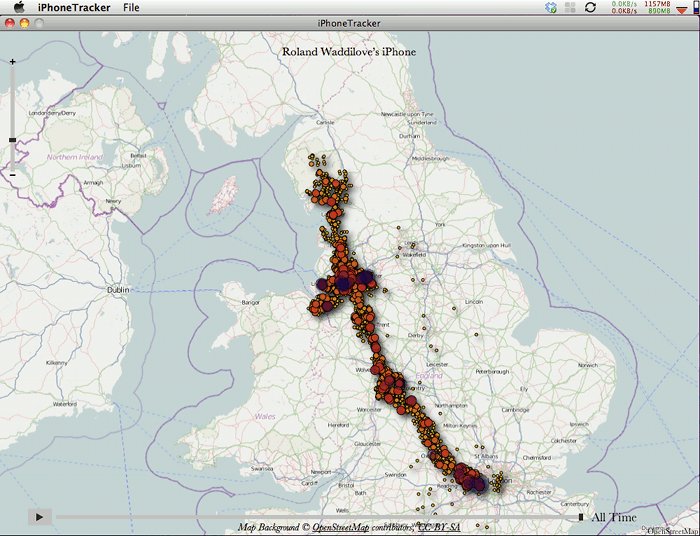Click the large purple location cluster near London
700x536 pixels.
tap(468, 478)
